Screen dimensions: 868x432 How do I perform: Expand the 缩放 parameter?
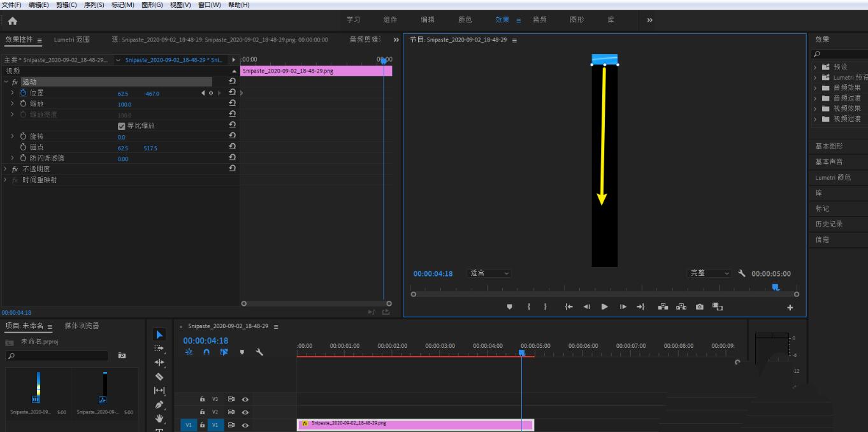(x=12, y=103)
